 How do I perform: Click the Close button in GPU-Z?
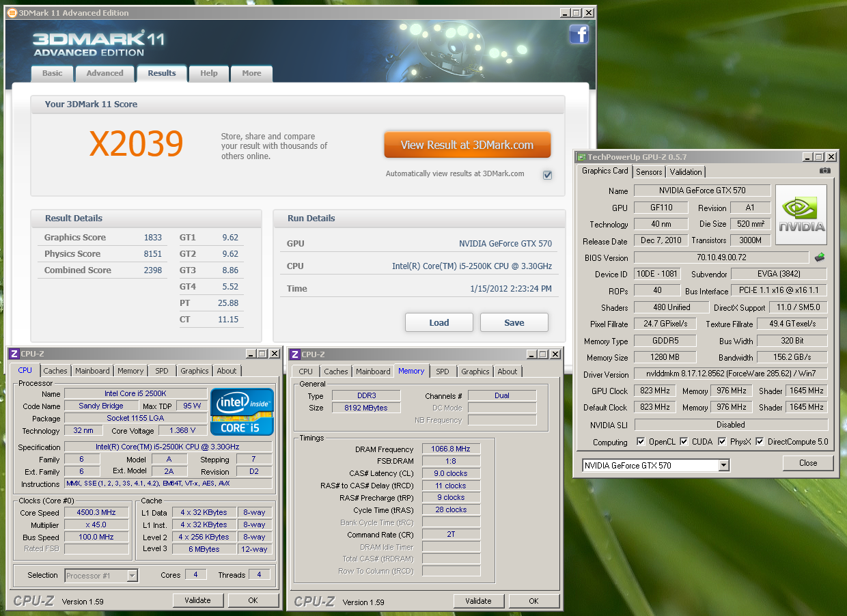pos(808,463)
